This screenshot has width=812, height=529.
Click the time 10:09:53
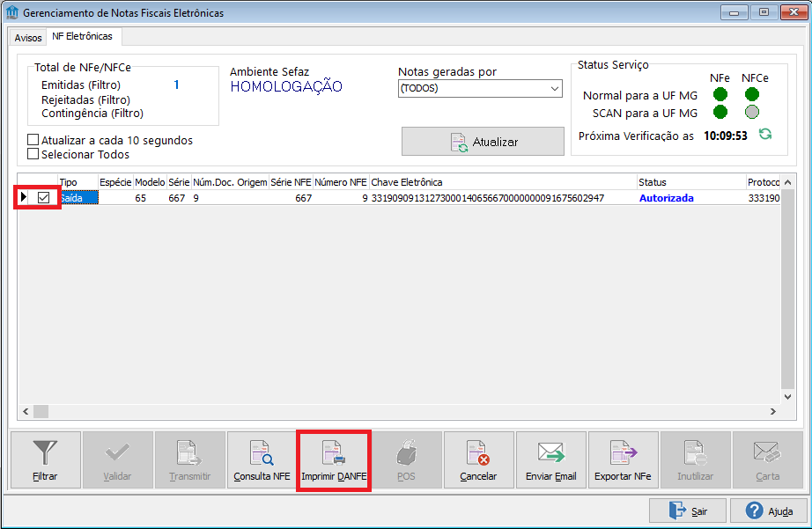click(726, 136)
